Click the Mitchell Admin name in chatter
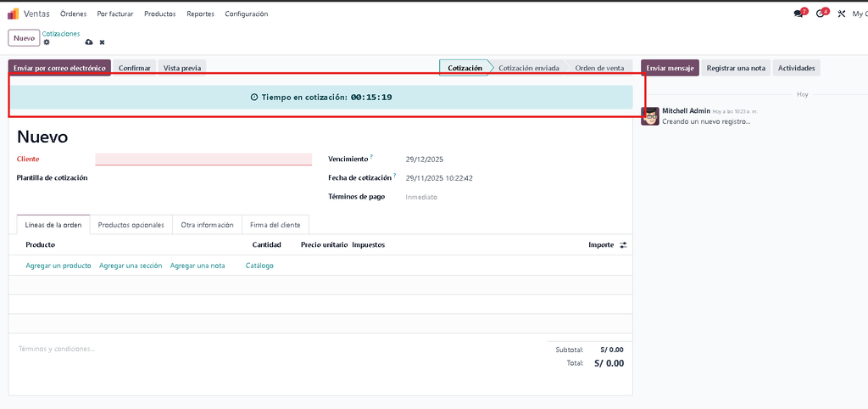The height and width of the screenshot is (409, 868). tap(685, 110)
